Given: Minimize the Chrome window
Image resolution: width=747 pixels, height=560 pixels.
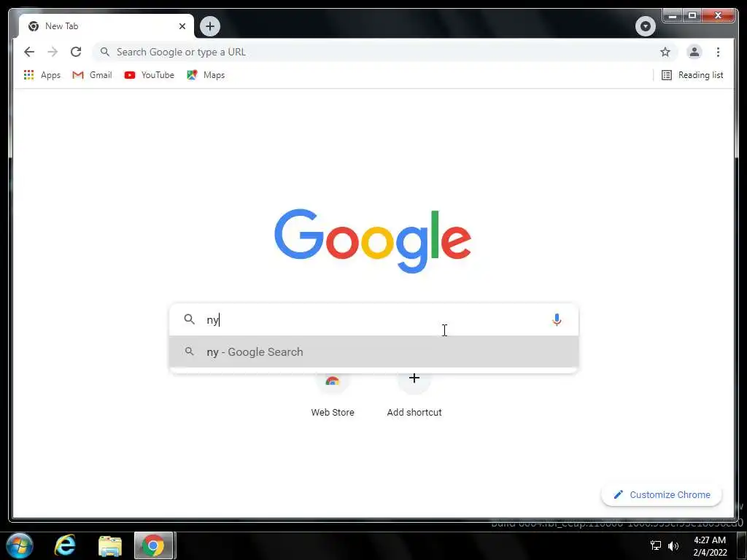Looking at the screenshot, I should click(x=673, y=16).
